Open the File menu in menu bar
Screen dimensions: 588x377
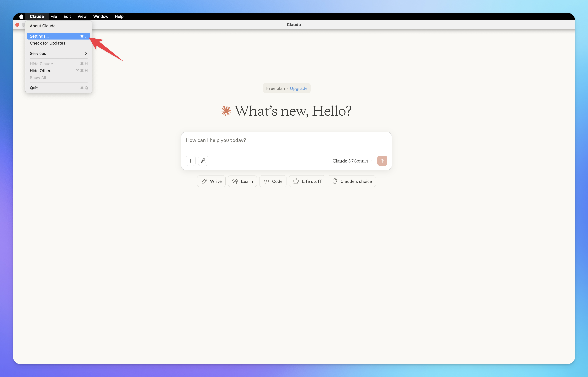click(x=54, y=16)
